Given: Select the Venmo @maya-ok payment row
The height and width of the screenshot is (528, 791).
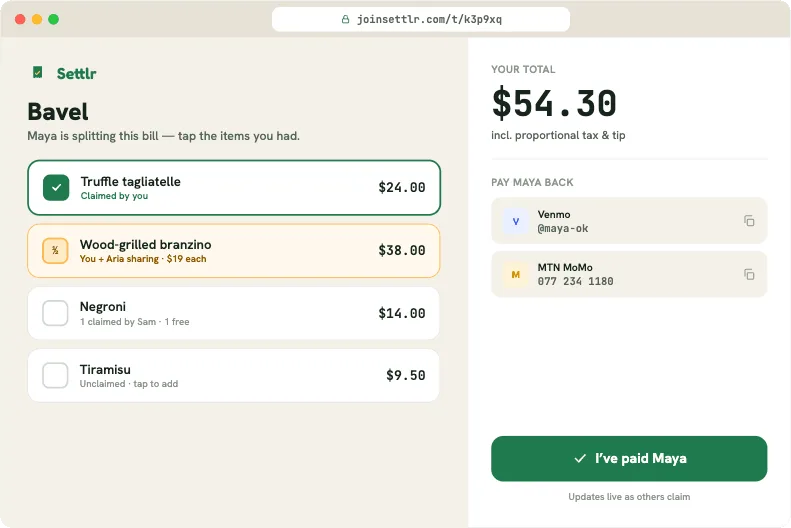Looking at the screenshot, I should 629,221.
